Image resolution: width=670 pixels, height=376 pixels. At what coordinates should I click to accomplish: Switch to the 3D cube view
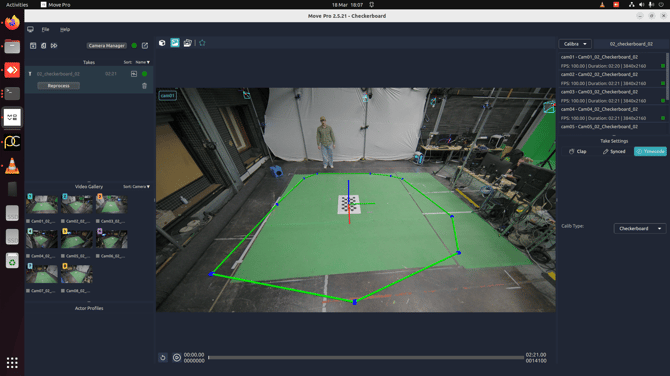point(162,43)
